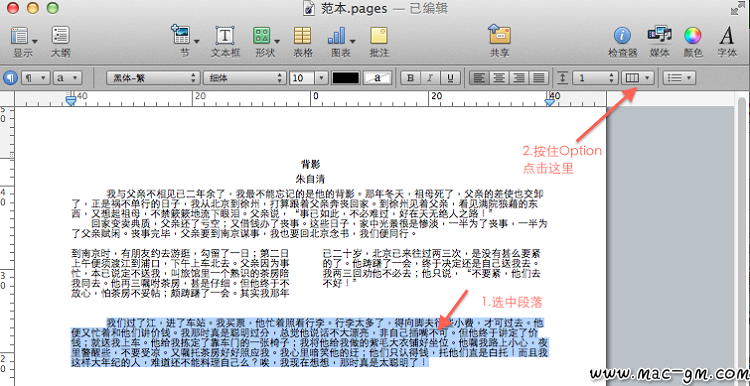The height and width of the screenshot is (386, 750).
Task: Click the line spacing icon
Action: pos(562,78)
